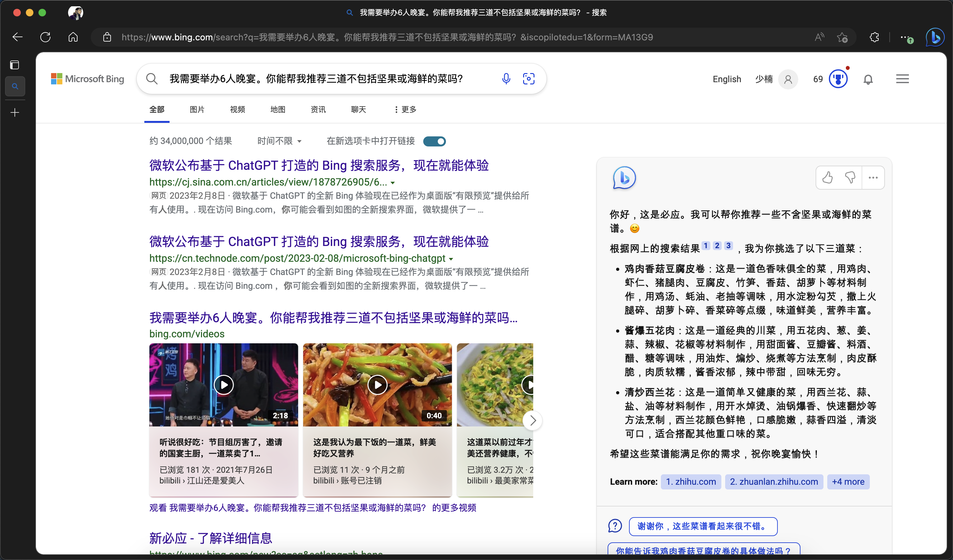Open the 新必应 - 了解详细信息 result
The height and width of the screenshot is (560, 953).
pyautogui.click(x=211, y=538)
